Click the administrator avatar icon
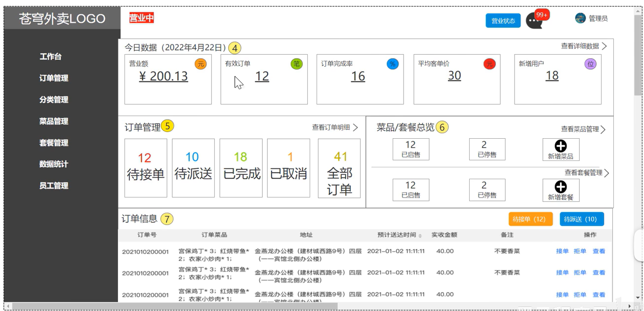 (580, 18)
